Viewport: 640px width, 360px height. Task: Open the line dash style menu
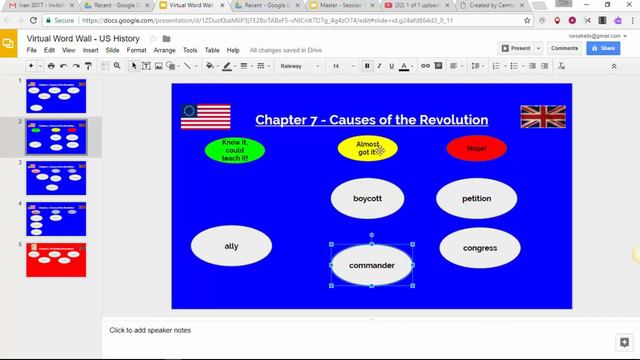point(261,66)
